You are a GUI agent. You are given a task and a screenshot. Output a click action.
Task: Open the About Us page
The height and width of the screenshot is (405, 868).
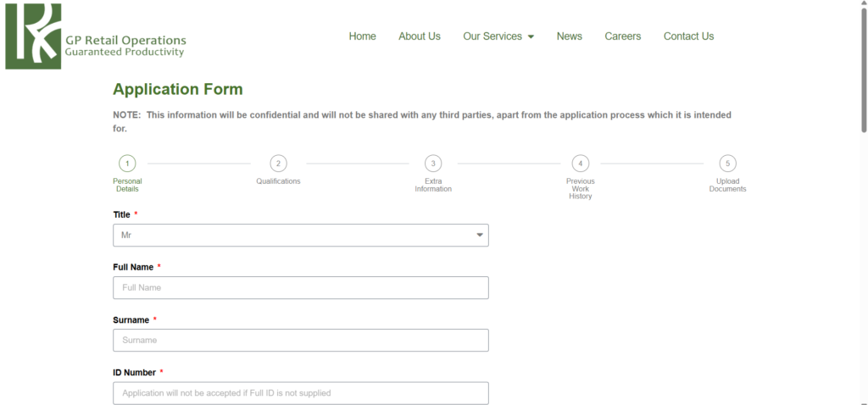420,36
